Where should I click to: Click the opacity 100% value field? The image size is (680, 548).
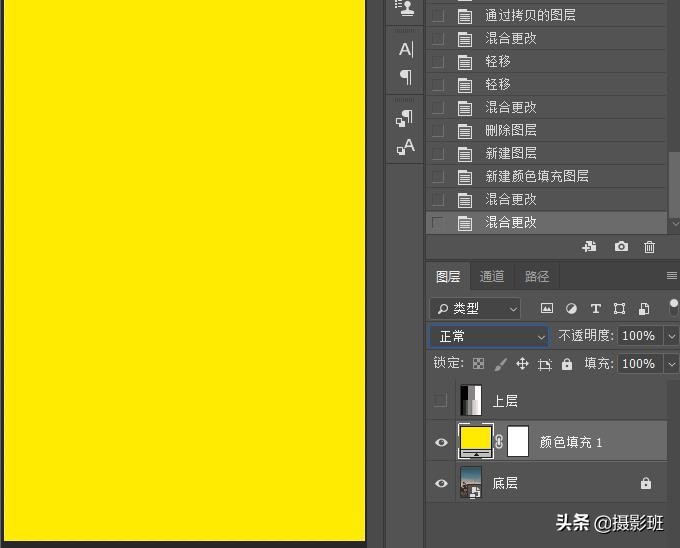pyautogui.click(x=639, y=336)
